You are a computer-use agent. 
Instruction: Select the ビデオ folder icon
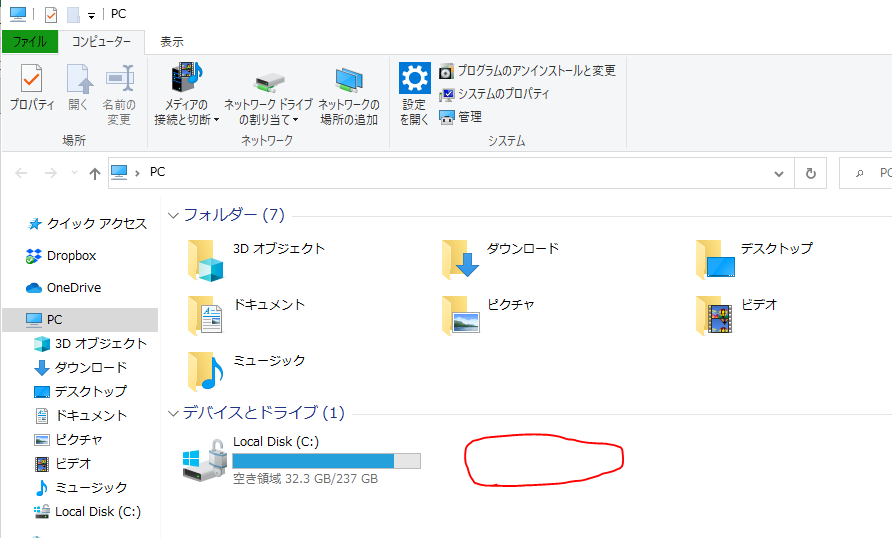[x=714, y=314]
